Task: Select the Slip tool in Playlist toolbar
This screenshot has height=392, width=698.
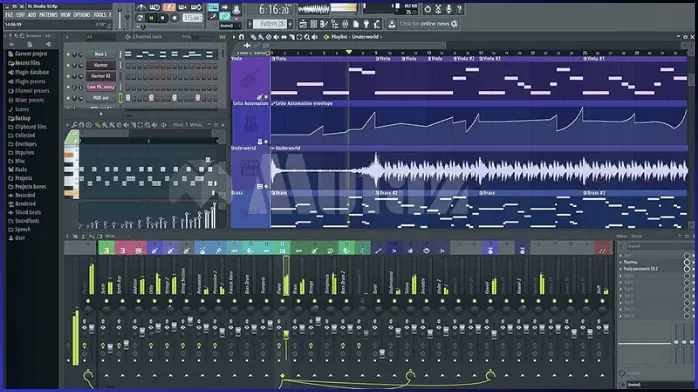Action: click(x=284, y=37)
